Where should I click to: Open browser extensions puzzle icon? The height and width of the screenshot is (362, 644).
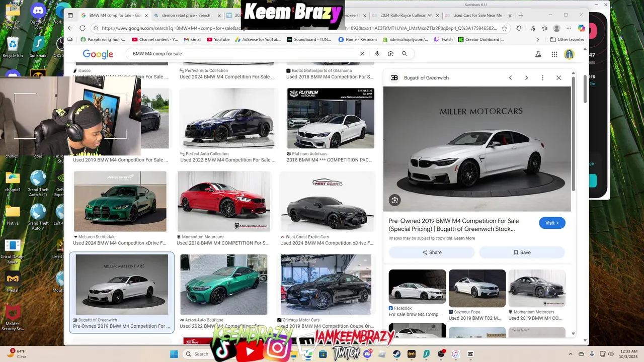pos(519,28)
